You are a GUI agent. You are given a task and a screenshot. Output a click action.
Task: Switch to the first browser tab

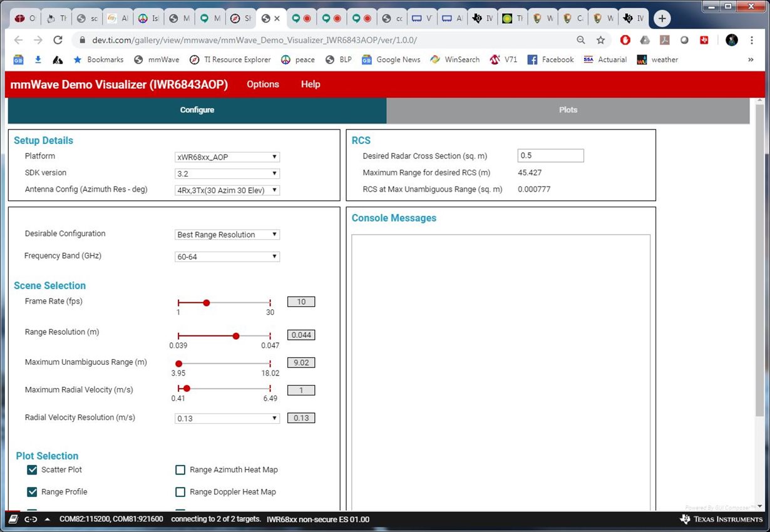coord(26,19)
